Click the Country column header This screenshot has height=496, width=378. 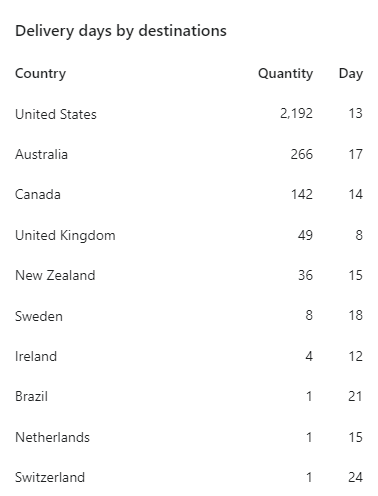click(x=40, y=73)
